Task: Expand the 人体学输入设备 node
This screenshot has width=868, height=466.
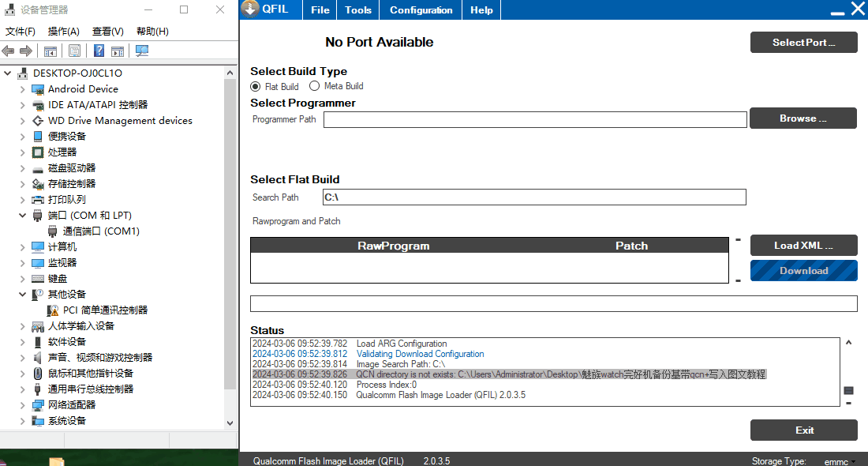Action: (x=23, y=326)
